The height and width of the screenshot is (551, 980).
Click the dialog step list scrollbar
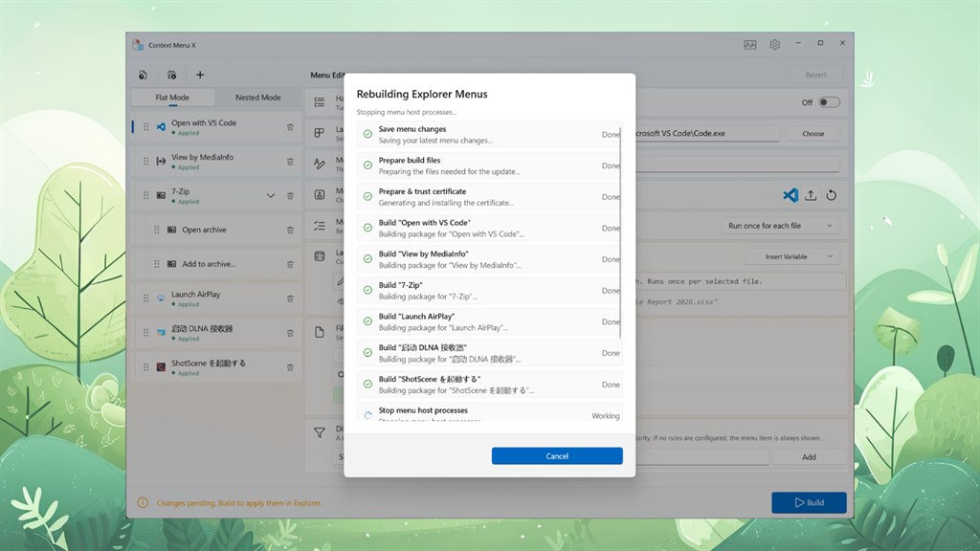tap(620, 231)
